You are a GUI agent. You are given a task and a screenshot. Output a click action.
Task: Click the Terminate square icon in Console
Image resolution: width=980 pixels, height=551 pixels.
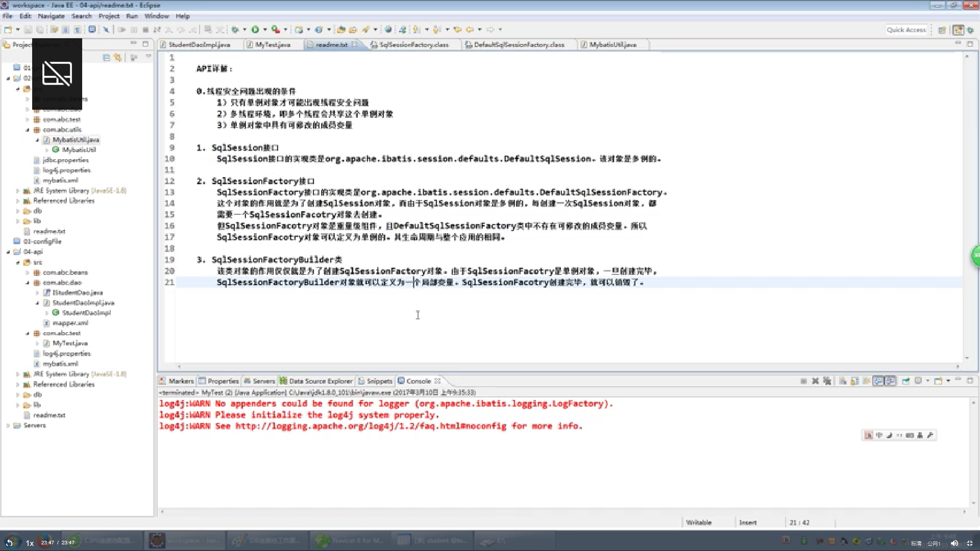[x=803, y=381]
